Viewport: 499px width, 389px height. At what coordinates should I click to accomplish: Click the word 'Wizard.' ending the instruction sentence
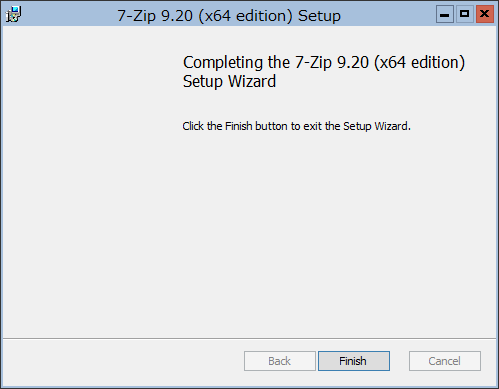pyautogui.click(x=392, y=126)
